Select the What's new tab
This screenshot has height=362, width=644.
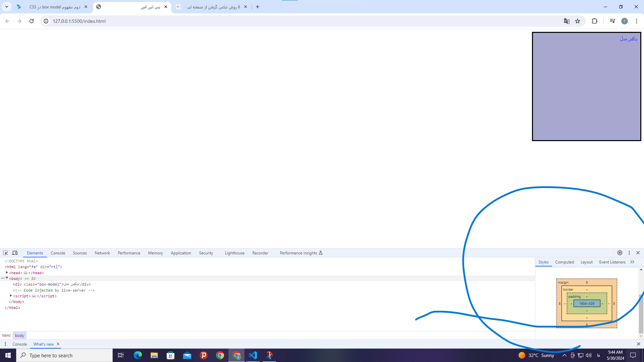pyautogui.click(x=43, y=344)
